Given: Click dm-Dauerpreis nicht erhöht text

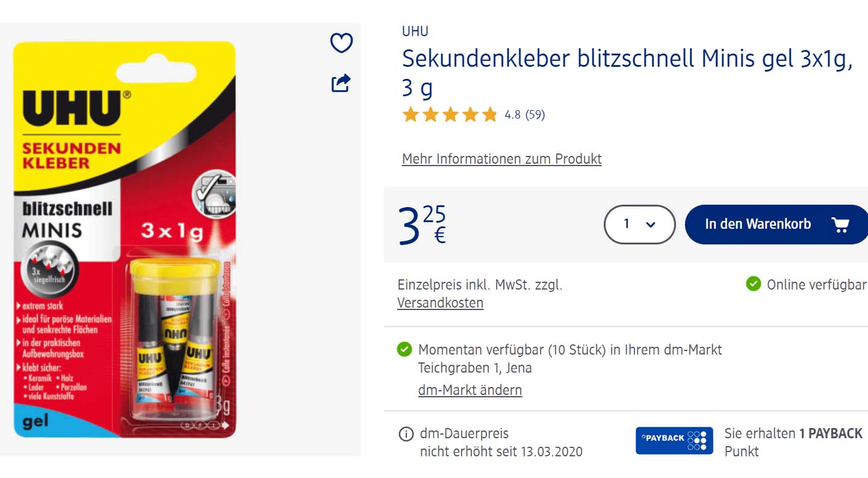Looking at the screenshot, I should click(x=501, y=442).
